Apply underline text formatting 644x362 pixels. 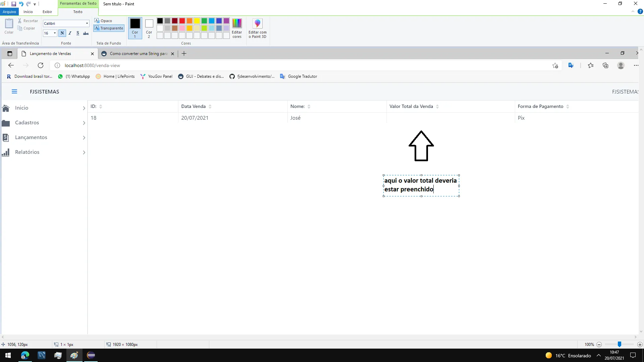[x=78, y=33]
